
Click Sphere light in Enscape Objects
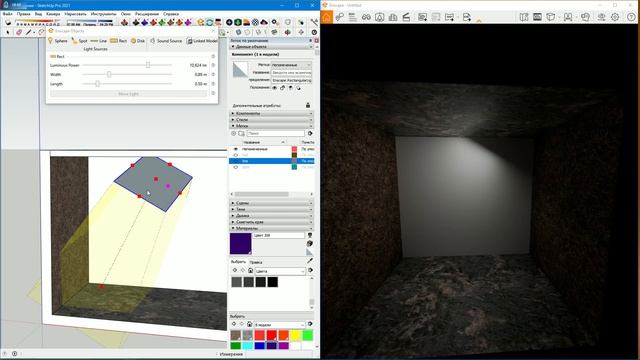[58, 41]
